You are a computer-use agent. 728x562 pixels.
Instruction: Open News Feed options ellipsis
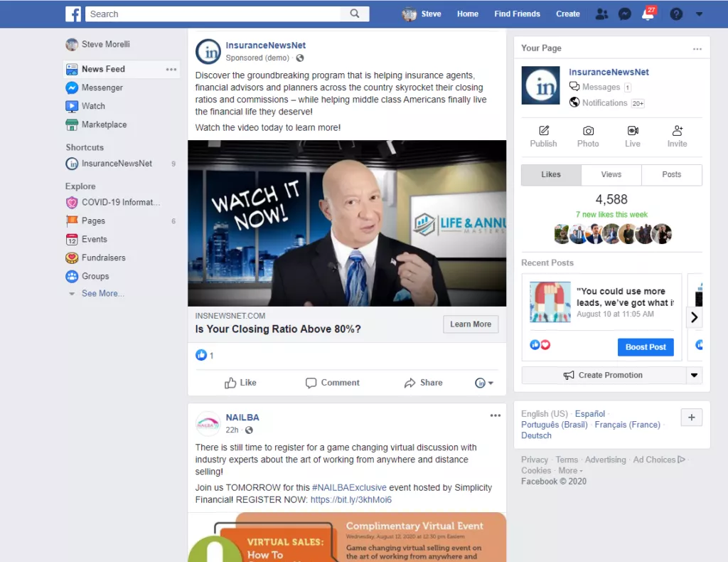click(171, 69)
